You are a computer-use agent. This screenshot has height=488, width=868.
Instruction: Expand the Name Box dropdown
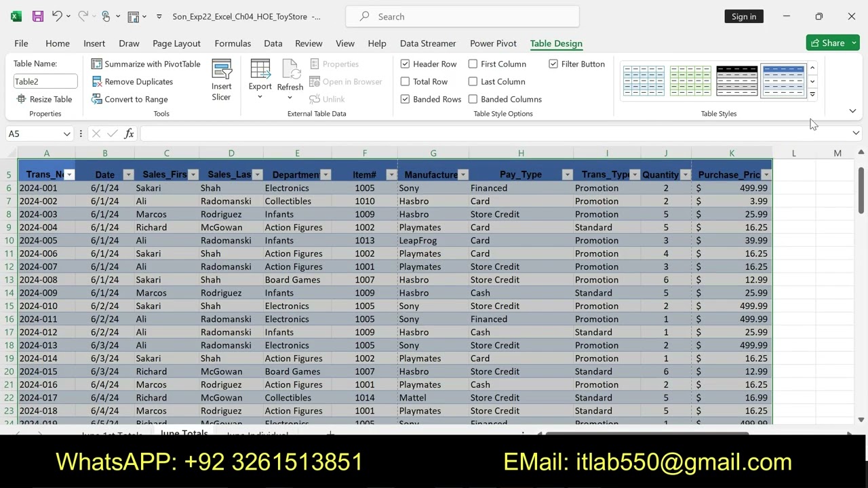pos(66,134)
